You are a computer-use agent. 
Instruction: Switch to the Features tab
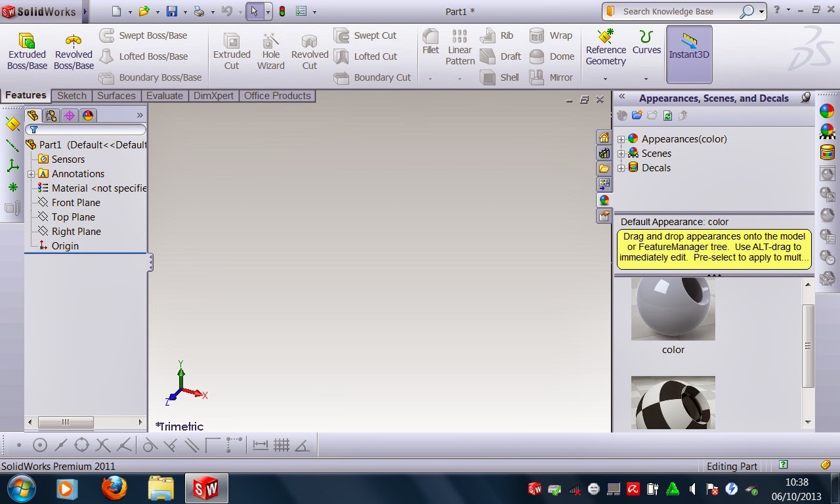(x=26, y=95)
